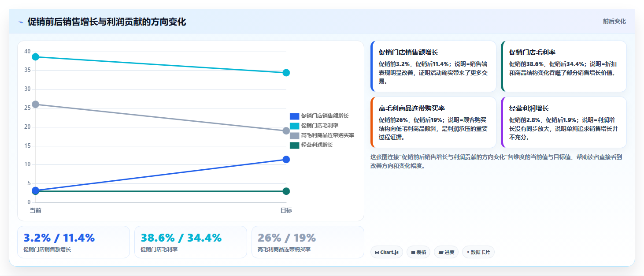Click the 38.6% / 34.4% stat value
644x276 pixels.
click(181, 238)
